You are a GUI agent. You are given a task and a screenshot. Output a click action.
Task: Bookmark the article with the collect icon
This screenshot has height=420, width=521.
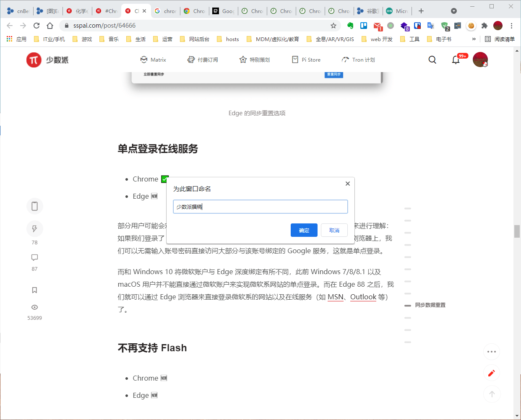pos(34,290)
